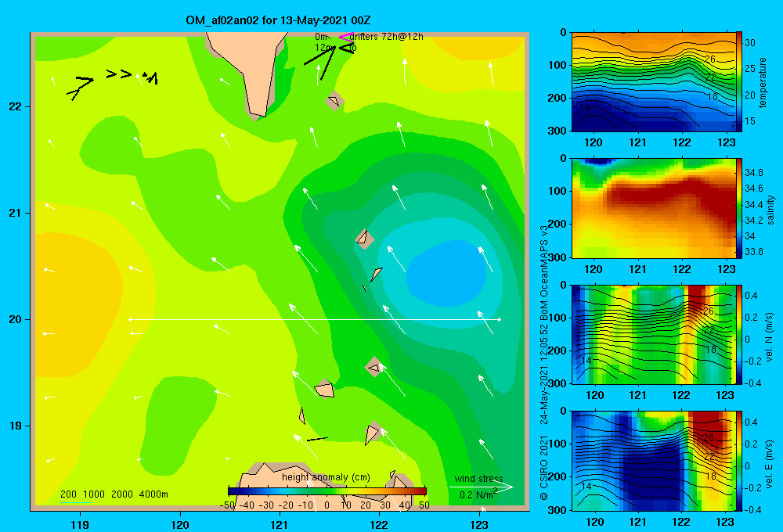Click the CSIRO BoM OceanMAPS copyright text
This screenshot has width=783, height=532.
(x=544, y=362)
